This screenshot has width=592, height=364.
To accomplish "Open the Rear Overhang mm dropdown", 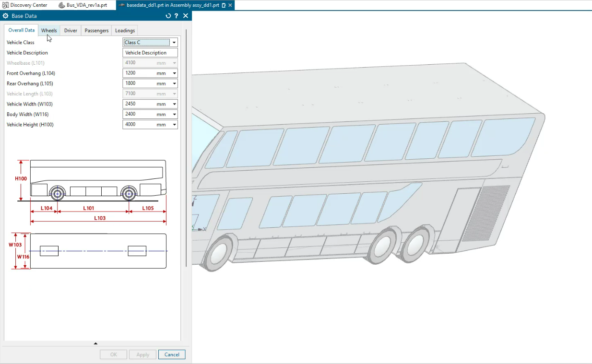I will [174, 83].
